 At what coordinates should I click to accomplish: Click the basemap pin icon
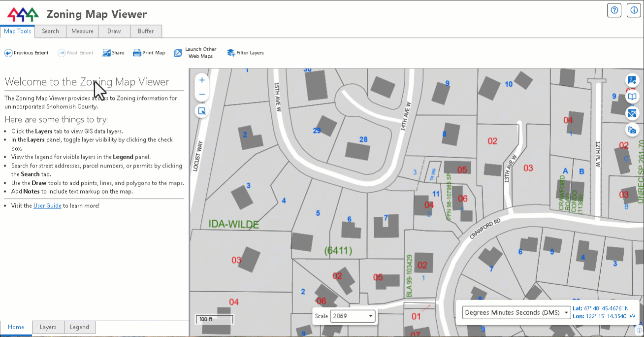tap(632, 113)
